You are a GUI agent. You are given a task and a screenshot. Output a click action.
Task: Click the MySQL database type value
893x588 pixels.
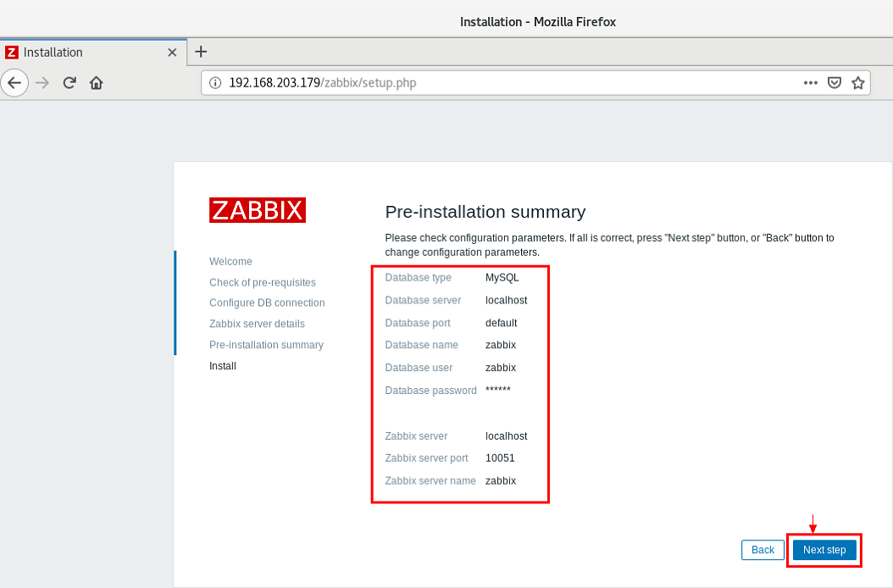[x=502, y=277]
